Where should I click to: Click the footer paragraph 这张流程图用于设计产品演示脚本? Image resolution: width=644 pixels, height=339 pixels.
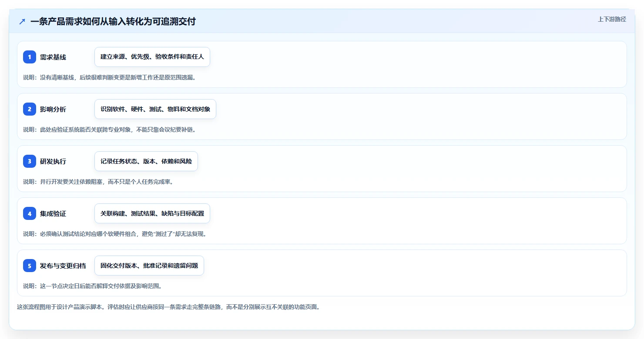[x=169, y=307]
